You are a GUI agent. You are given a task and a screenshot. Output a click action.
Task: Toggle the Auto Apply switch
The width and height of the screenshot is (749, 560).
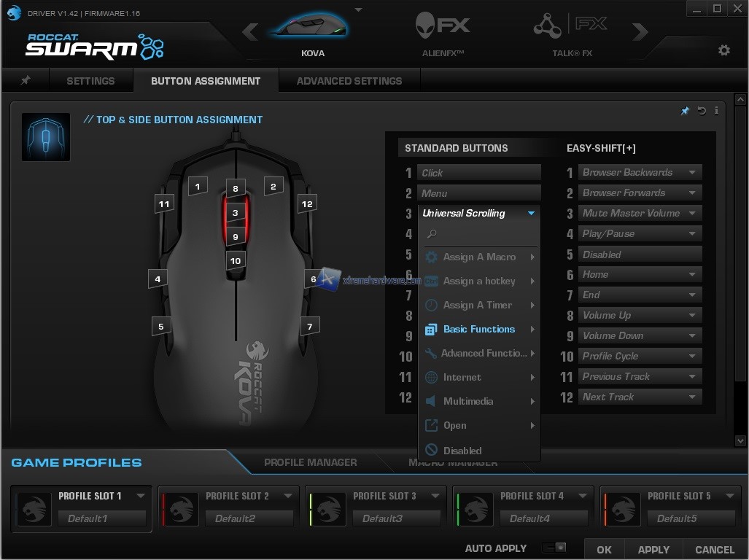pyautogui.click(x=555, y=548)
